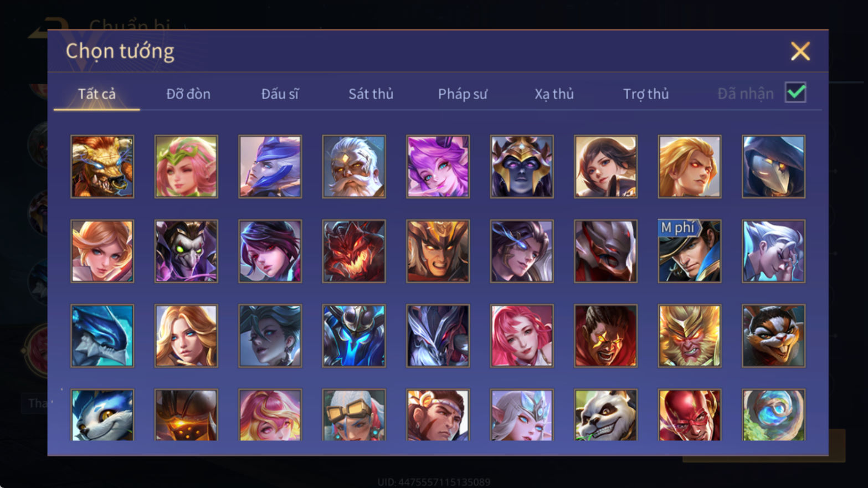Pick the white-bearded old man hero
Image resolution: width=868 pixels, height=488 pixels.
(x=354, y=167)
